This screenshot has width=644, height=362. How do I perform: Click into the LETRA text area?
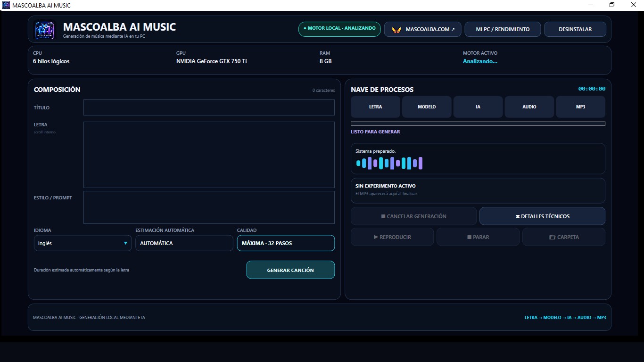click(x=209, y=155)
